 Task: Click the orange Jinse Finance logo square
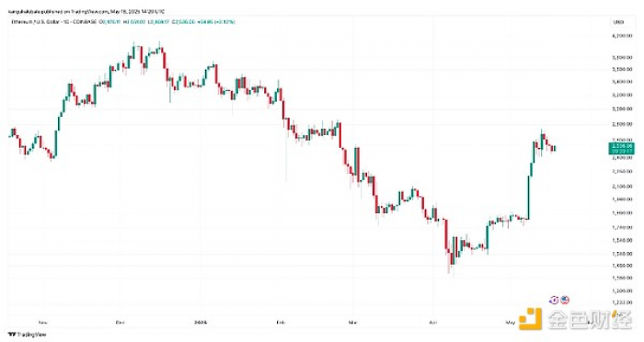point(531,319)
